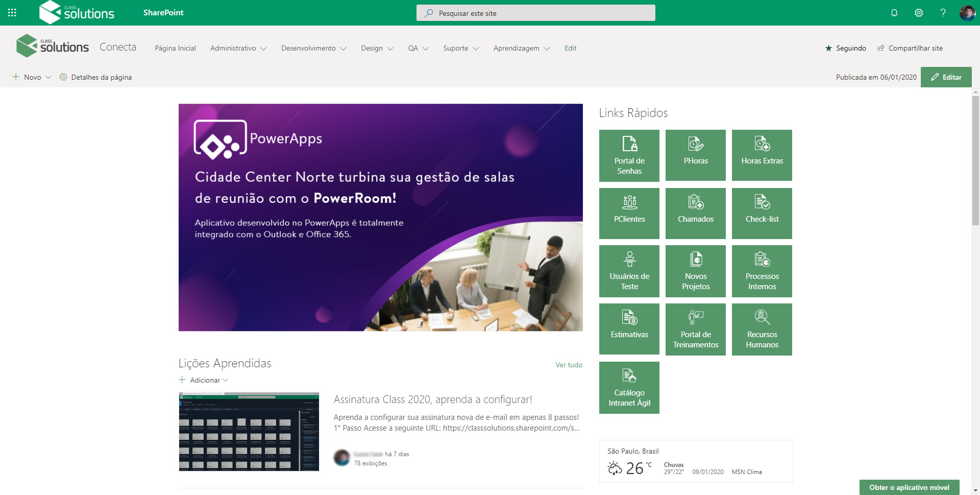
Task: Open notifications bell icon
Action: click(x=894, y=13)
